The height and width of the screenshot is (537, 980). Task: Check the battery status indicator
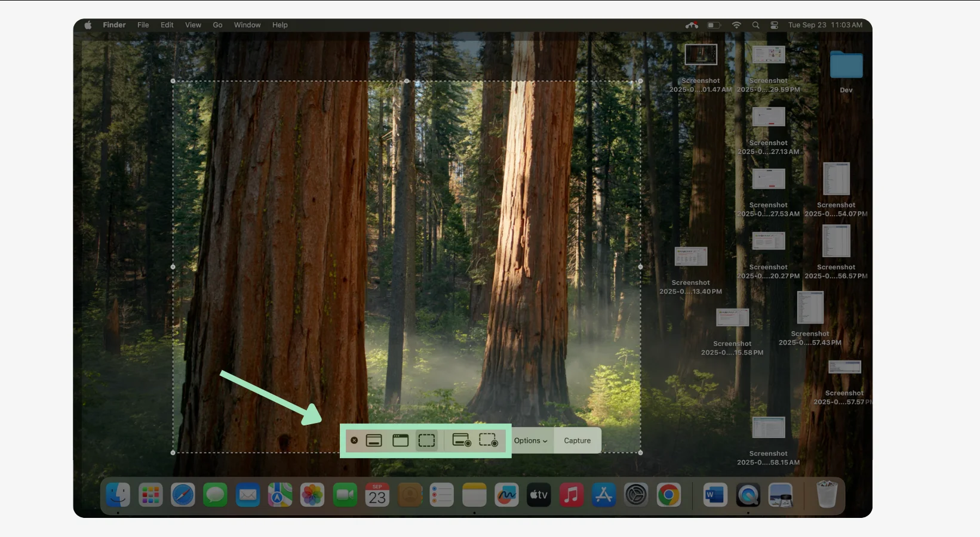[714, 25]
